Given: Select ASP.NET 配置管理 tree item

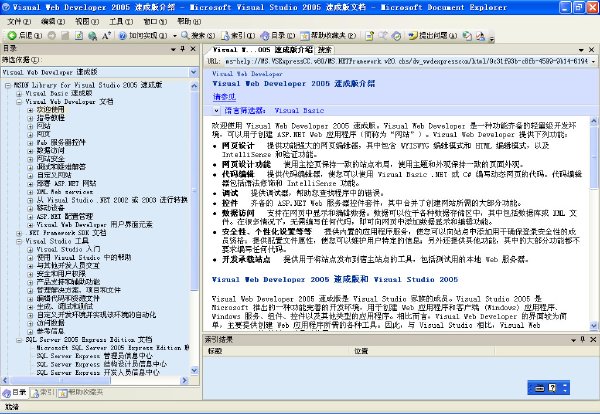Looking at the screenshot, I should tap(65, 217).
